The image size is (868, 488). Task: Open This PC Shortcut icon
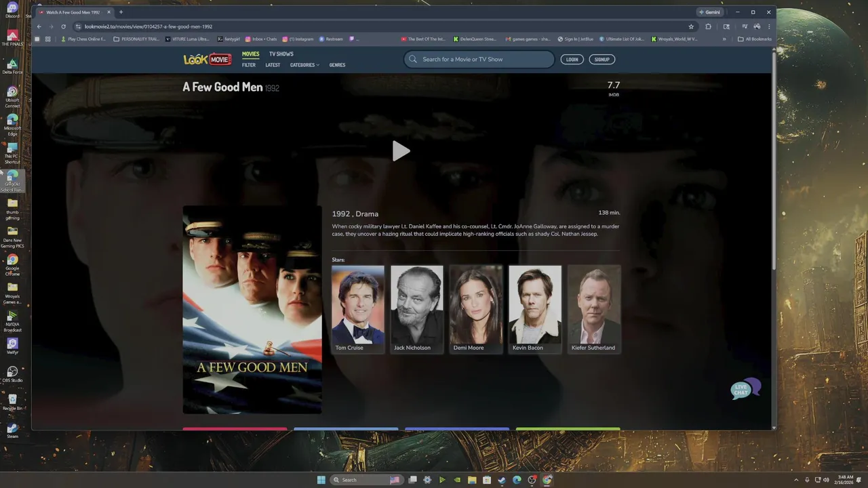(x=12, y=153)
